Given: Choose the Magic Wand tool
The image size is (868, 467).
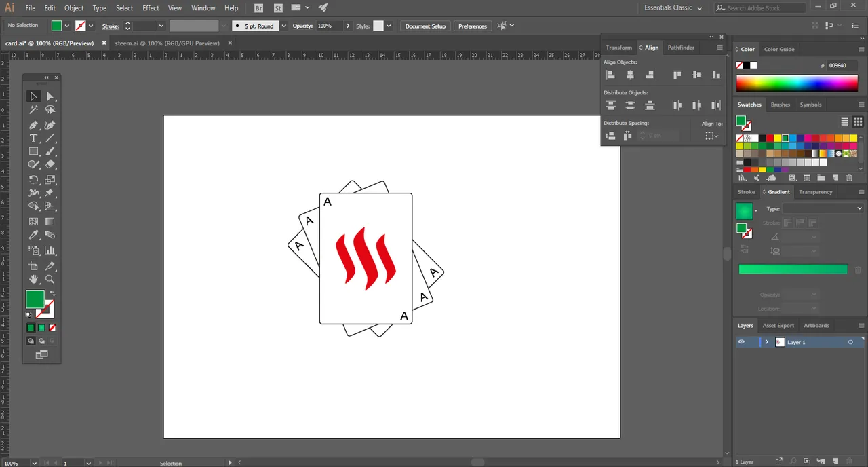Looking at the screenshot, I should point(33,109).
